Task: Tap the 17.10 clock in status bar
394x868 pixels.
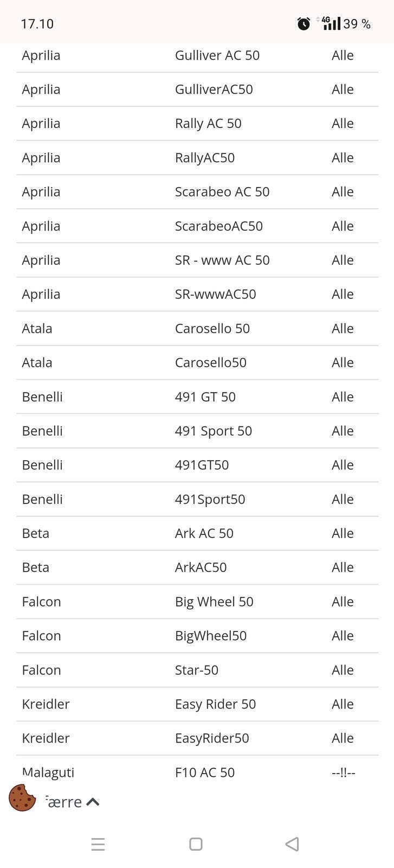Action: [x=37, y=24]
